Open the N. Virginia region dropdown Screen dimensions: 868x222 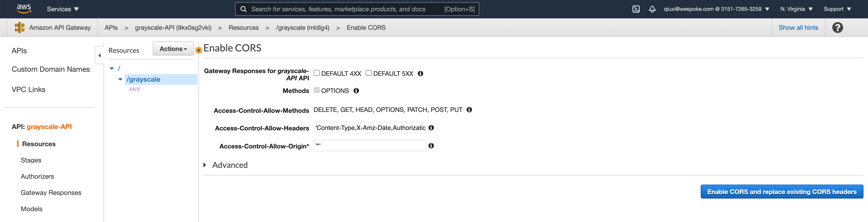click(x=796, y=9)
